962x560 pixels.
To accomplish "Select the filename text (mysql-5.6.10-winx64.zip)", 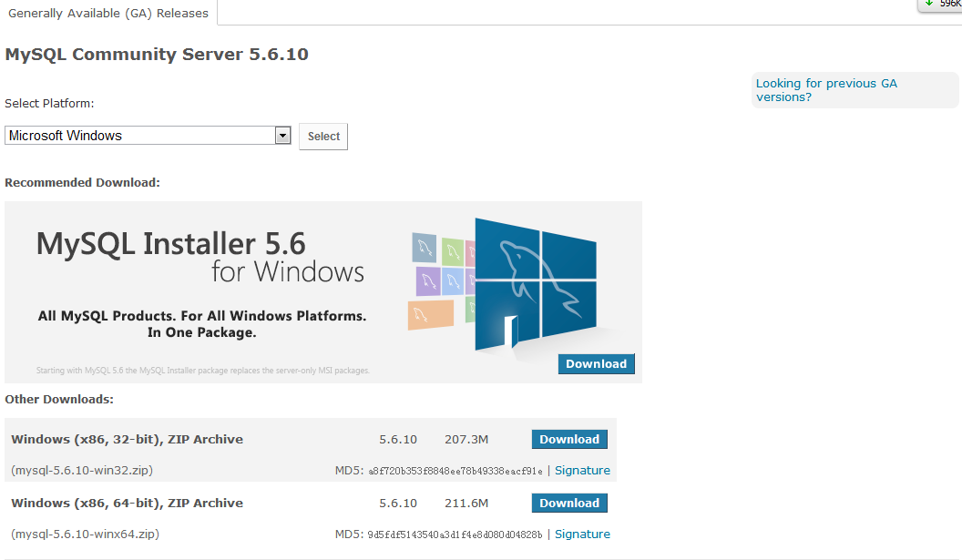I will (86, 535).
